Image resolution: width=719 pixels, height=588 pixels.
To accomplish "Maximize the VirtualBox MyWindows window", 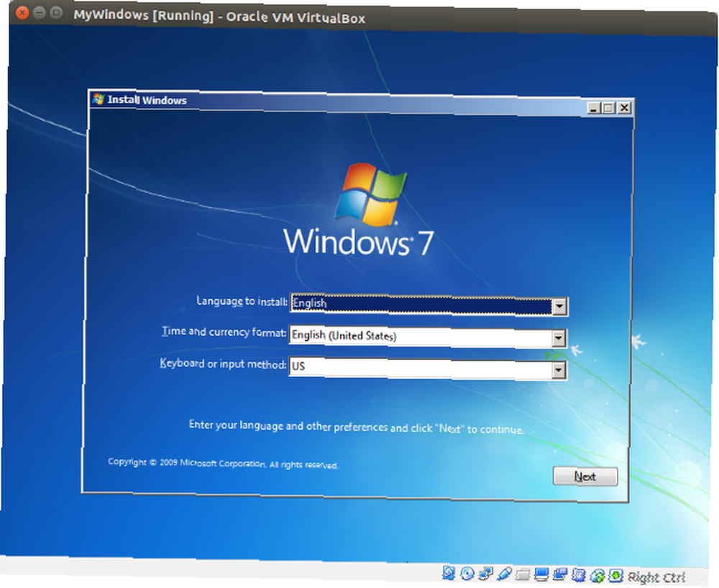I will (x=56, y=12).
